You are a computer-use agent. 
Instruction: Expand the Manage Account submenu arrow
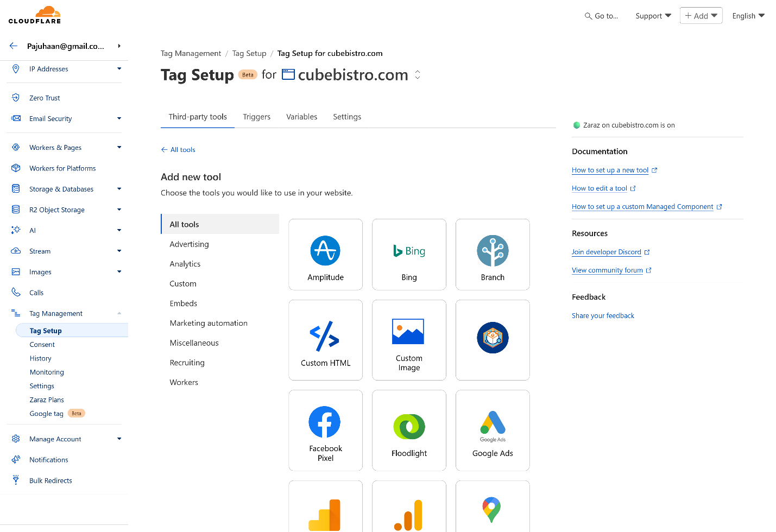point(119,439)
